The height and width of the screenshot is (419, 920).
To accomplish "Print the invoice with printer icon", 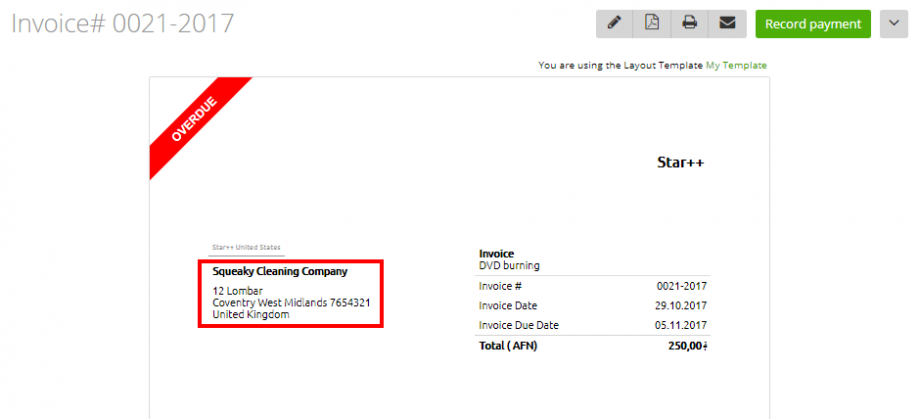I will [689, 24].
